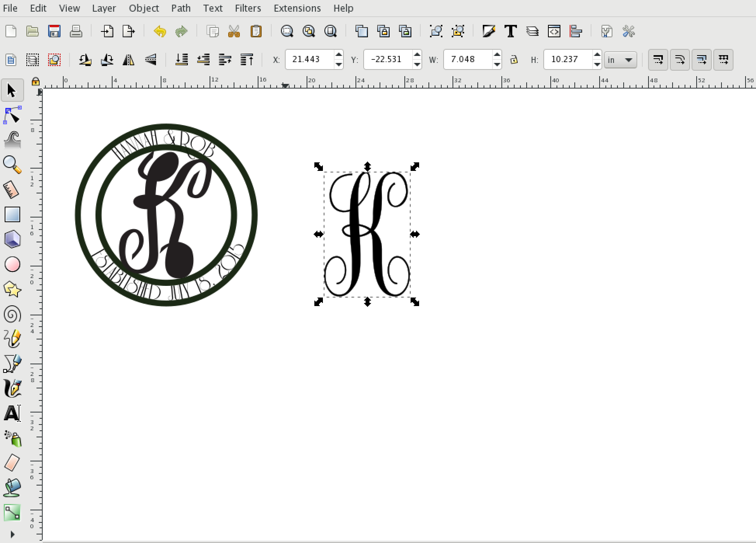The width and height of the screenshot is (756, 543).
Task: Flip the selected K horizontally
Action: [x=128, y=59]
